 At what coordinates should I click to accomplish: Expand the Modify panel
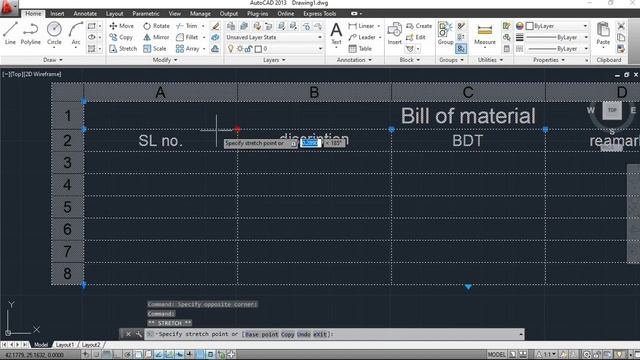[x=165, y=60]
